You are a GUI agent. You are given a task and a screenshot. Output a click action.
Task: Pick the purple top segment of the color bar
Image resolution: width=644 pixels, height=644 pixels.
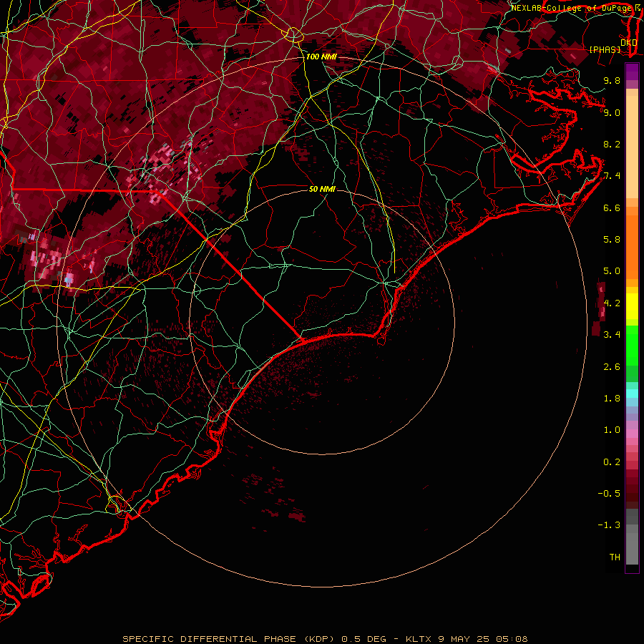pyautogui.click(x=632, y=72)
